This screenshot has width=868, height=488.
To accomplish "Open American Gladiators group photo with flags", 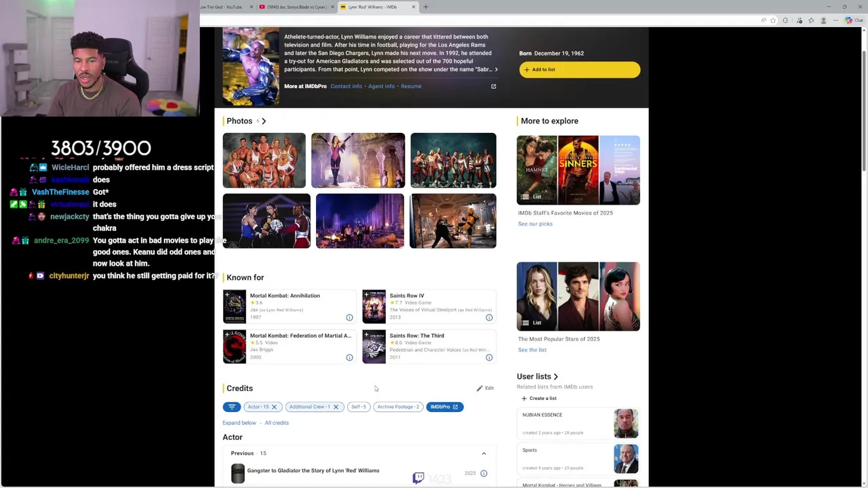I will point(264,161).
